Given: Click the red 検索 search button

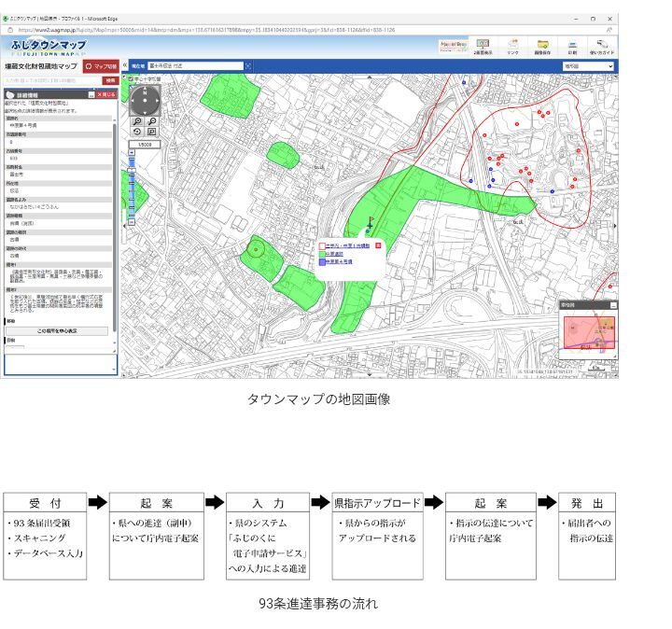Looking at the screenshot, I should coord(110,80).
